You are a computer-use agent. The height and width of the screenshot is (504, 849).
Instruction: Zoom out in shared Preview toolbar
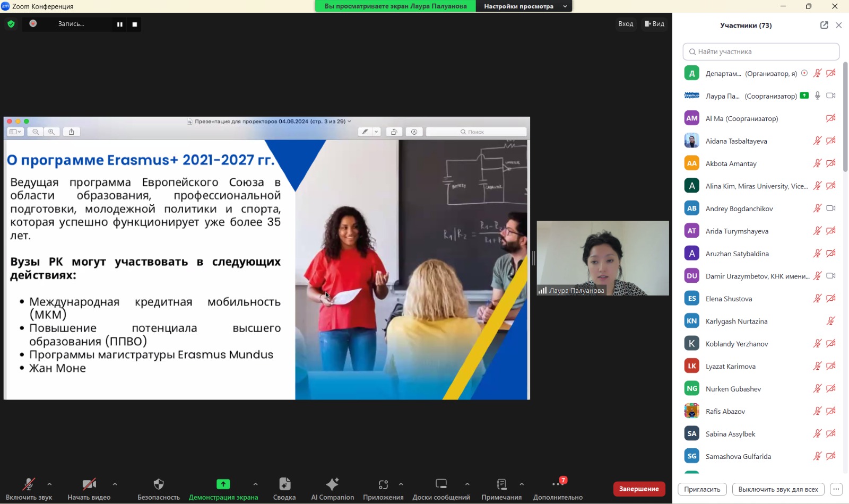coord(36,132)
